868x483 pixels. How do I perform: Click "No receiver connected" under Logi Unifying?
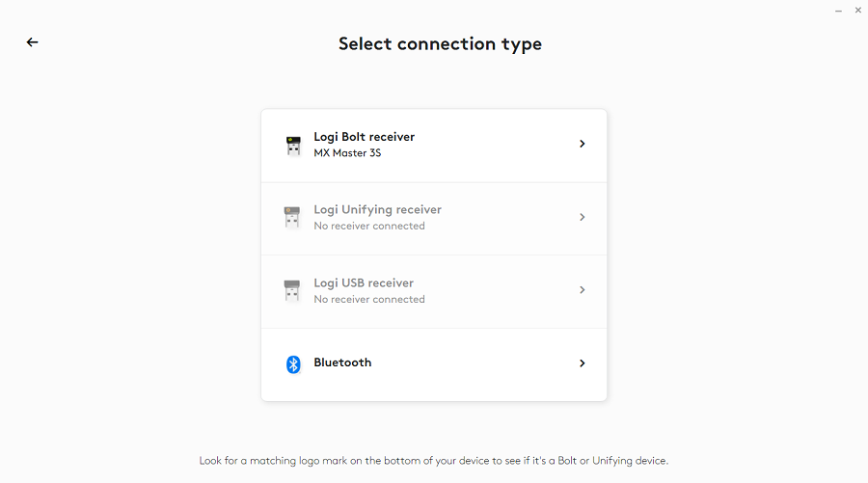368,227
